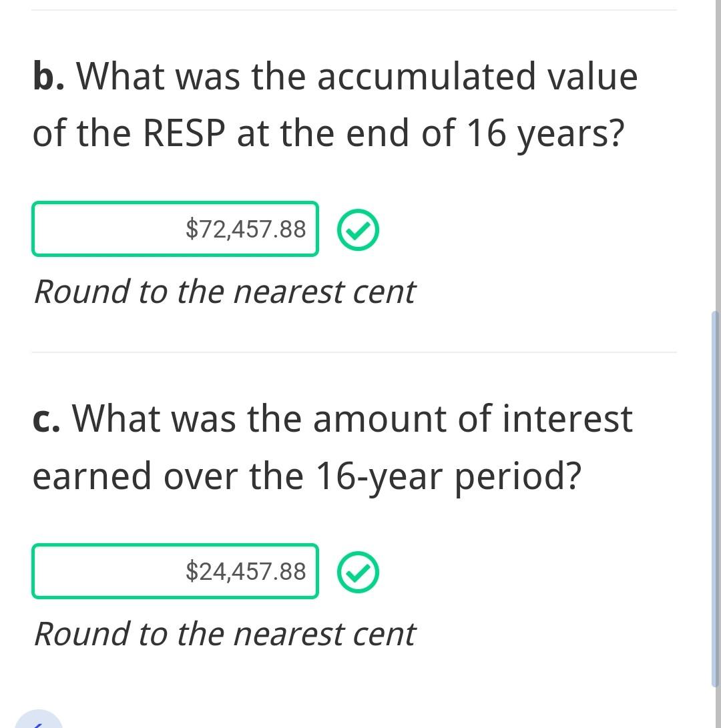Image resolution: width=721 pixels, height=728 pixels.
Task: Select the $72,457.88 value text
Action: click(x=246, y=230)
